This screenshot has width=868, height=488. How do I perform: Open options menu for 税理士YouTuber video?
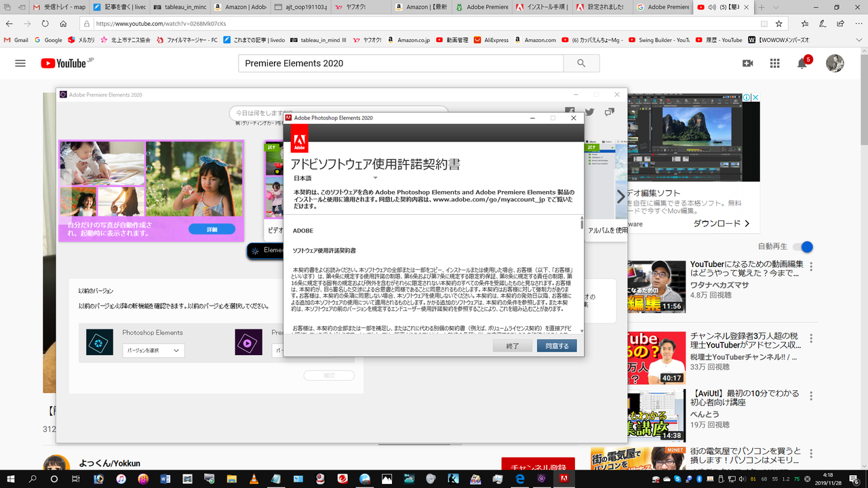[811, 337]
